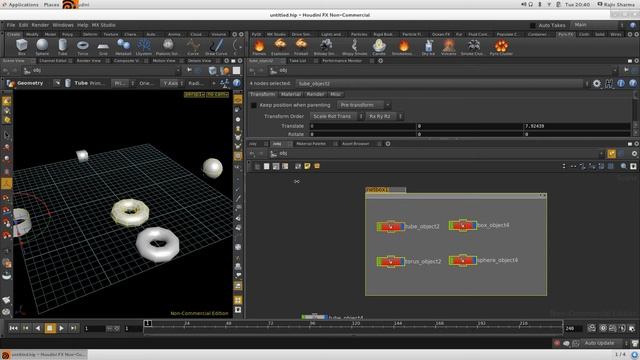640x360 pixels.
Task: Select the Volcano pyro tool
Action: 449,47
